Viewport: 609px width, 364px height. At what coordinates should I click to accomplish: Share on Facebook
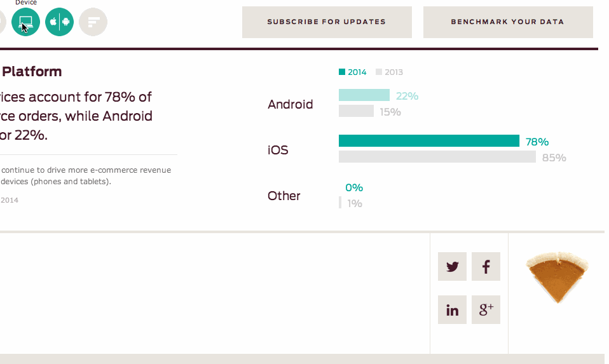[486, 267]
